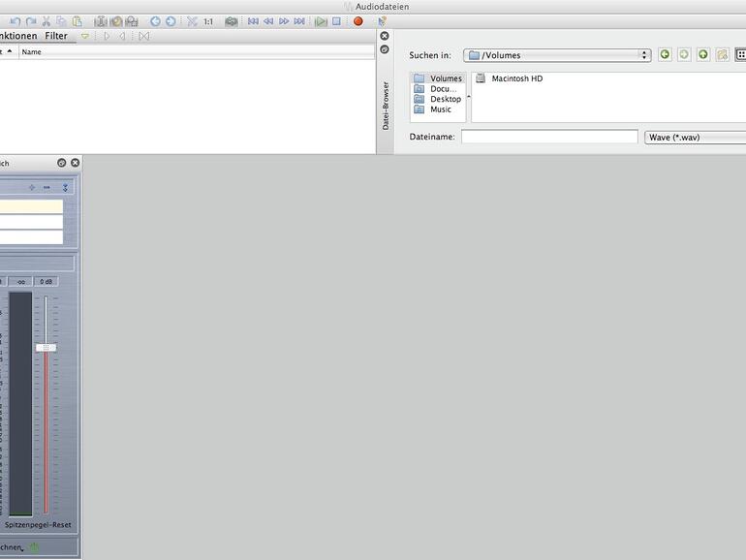Select Volumes in the places sidebar
The width and height of the screenshot is (746, 560).
[x=438, y=78]
